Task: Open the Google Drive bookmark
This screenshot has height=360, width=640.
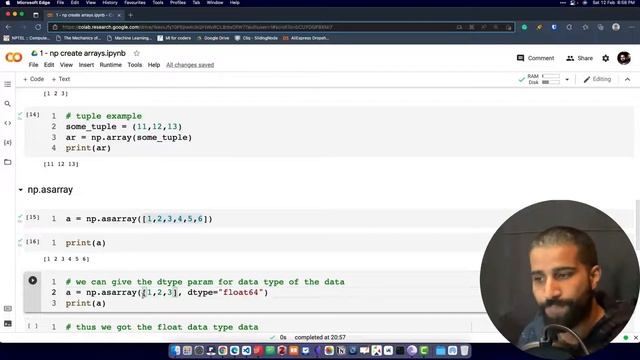Action: pos(213,38)
